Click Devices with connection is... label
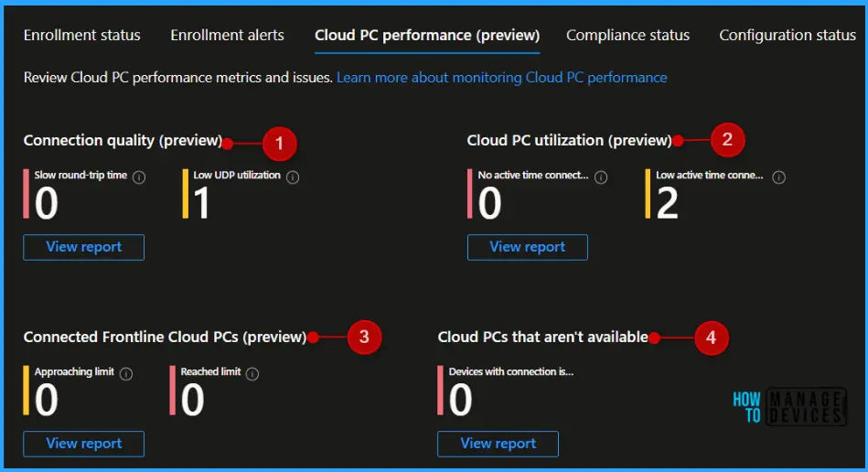This screenshot has height=472, width=868. pos(511,372)
